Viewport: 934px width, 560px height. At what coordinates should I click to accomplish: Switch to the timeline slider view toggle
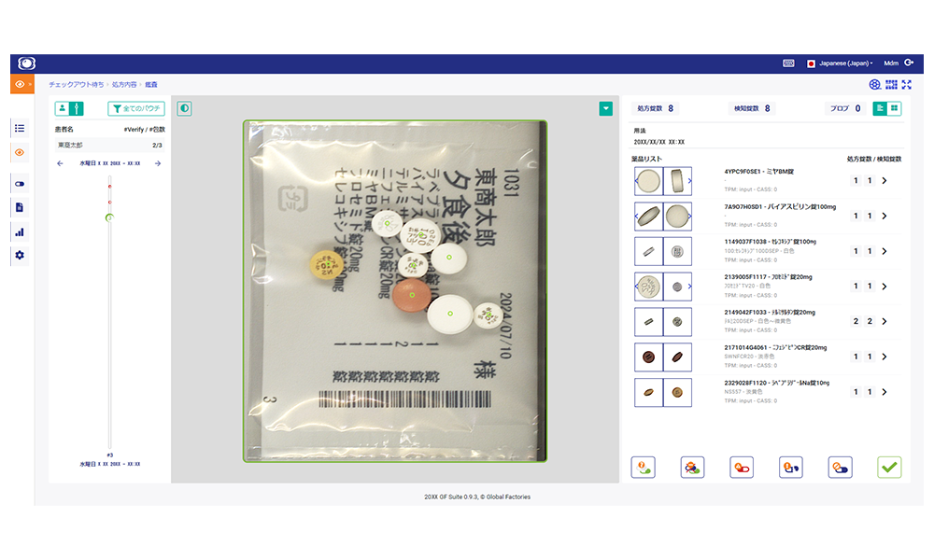(x=77, y=108)
